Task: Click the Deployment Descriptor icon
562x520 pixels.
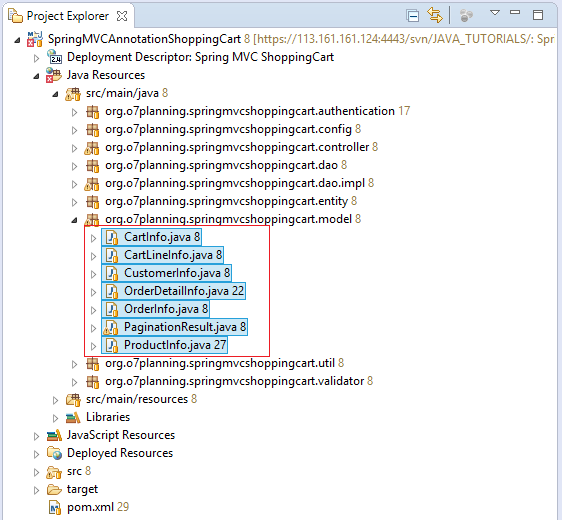Action: (x=54, y=57)
